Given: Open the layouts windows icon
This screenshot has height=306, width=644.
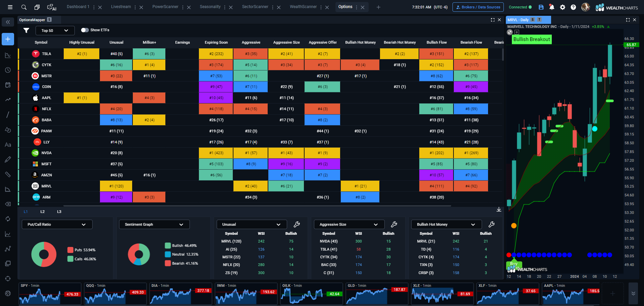Looking at the screenshot, I should (x=37, y=7).
